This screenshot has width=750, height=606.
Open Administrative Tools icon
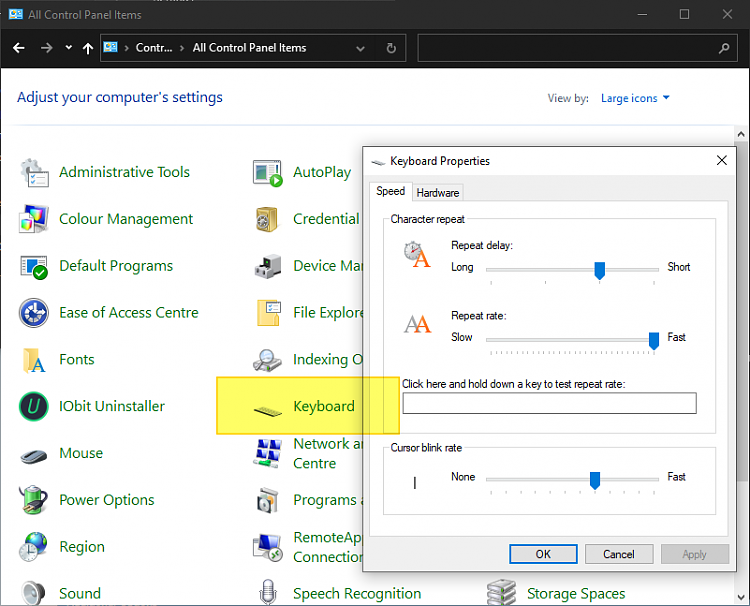(x=34, y=172)
